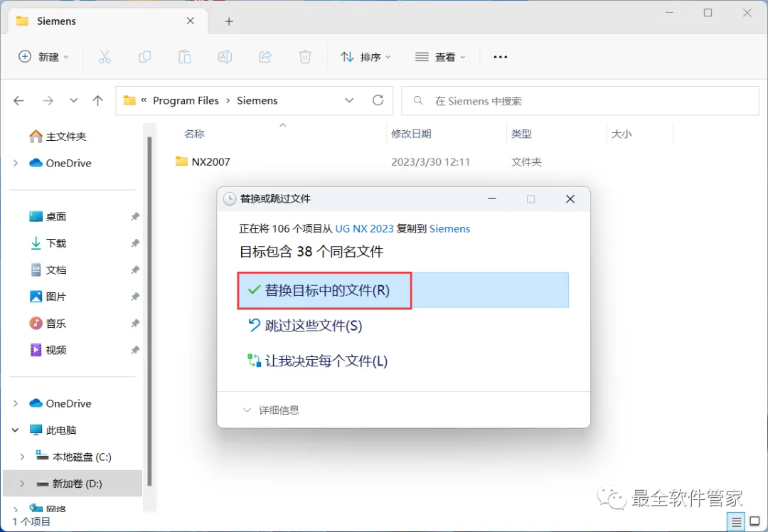
Task: Click the overflow chevrons in address bar
Action: click(x=144, y=100)
